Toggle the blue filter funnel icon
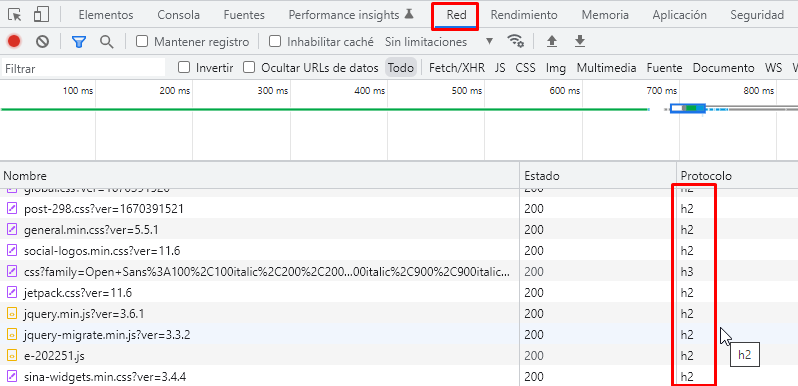The width and height of the screenshot is (798, 386). point(78,41)
